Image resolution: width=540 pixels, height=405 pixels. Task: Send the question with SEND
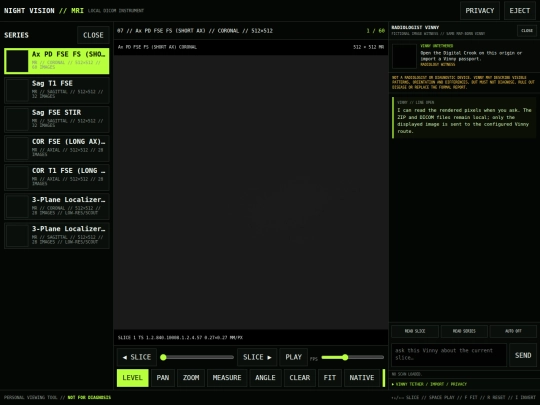(x=523, y=355)
